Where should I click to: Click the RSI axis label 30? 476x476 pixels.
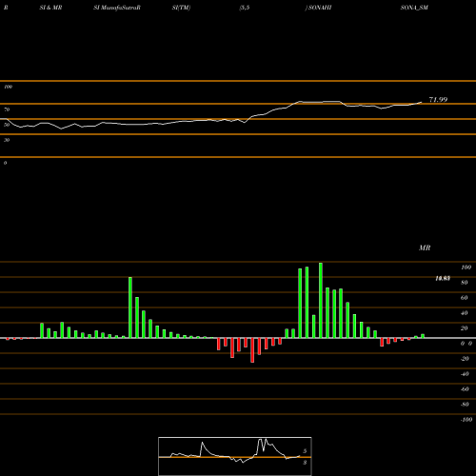(x=7, y=140)
